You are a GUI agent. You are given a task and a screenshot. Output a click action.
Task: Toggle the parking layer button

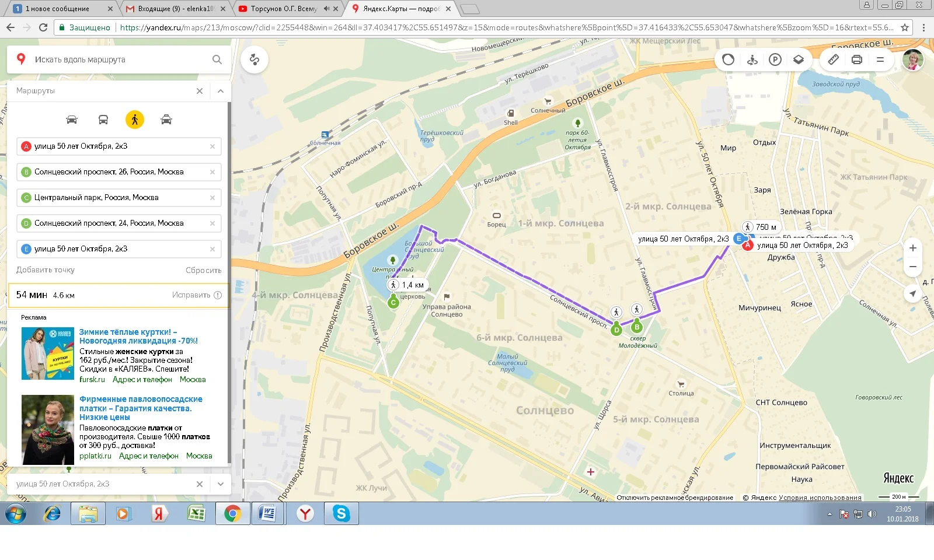tap(775, 60)
